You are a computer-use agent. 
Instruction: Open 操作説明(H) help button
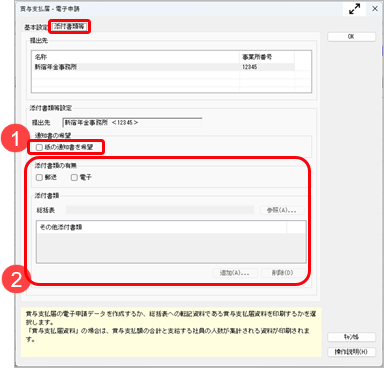351,352
